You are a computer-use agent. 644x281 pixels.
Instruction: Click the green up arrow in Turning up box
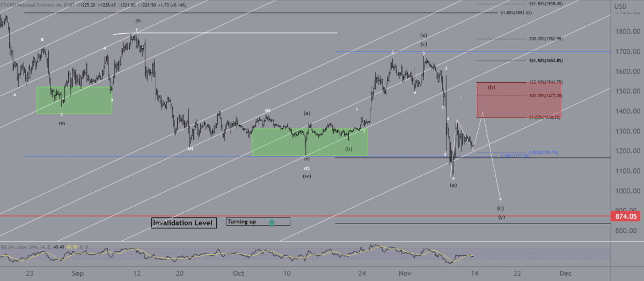(272, 222)
